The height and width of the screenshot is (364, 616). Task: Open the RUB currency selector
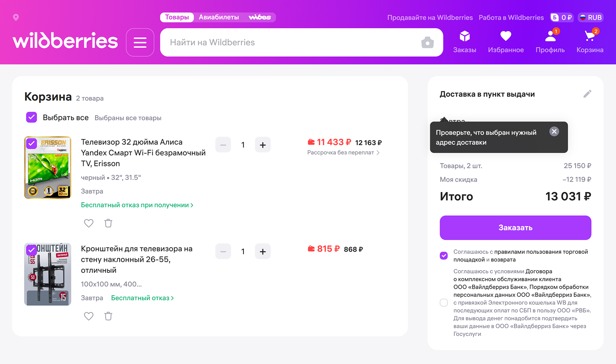tap(591, 17)
